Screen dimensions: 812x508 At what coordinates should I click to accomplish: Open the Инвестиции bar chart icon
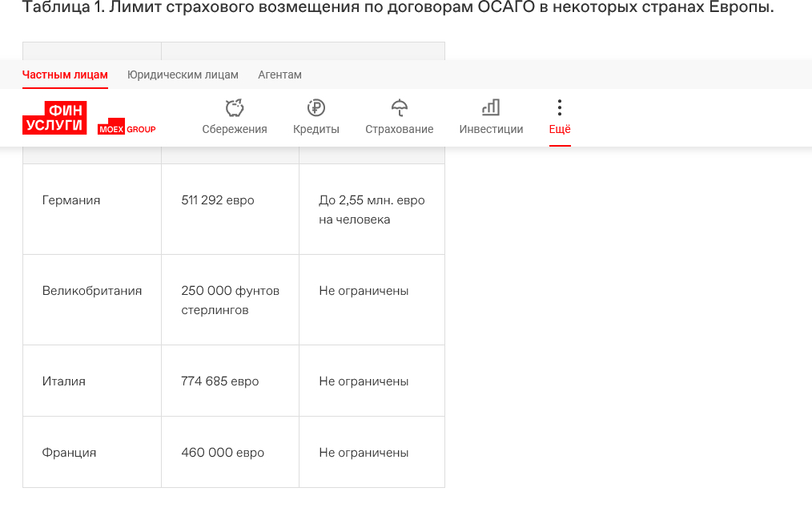[x=491, y=108]
